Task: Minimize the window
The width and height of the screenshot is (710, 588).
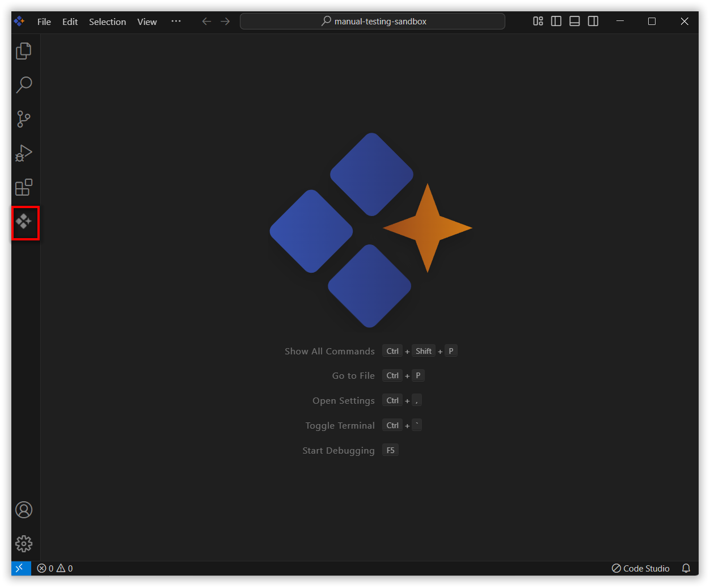Action: click(620, 22)
